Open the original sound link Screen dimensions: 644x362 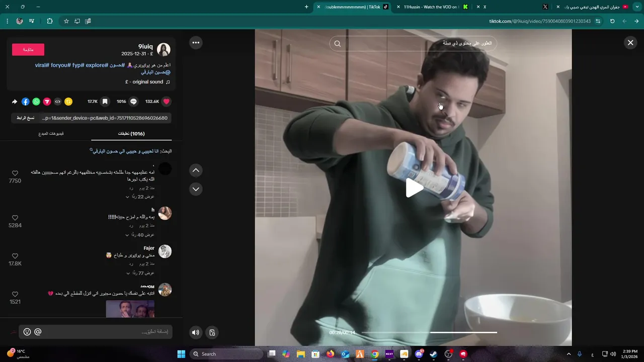pos(147,82)
